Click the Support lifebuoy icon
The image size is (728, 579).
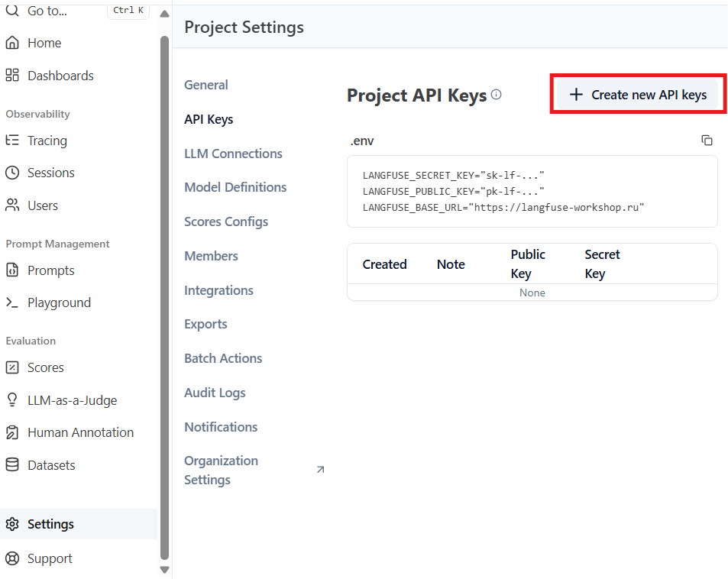click(12, 558)
